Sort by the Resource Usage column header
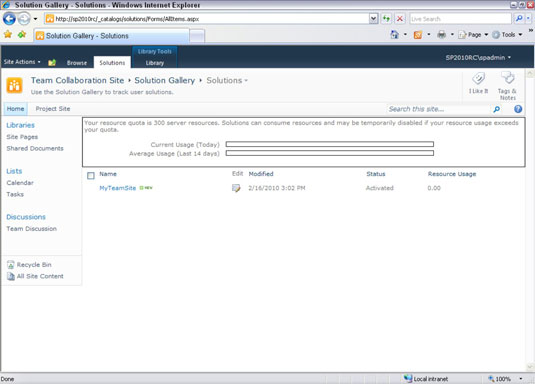The width and height of the screenshot is (535, 384). point(452,174)
